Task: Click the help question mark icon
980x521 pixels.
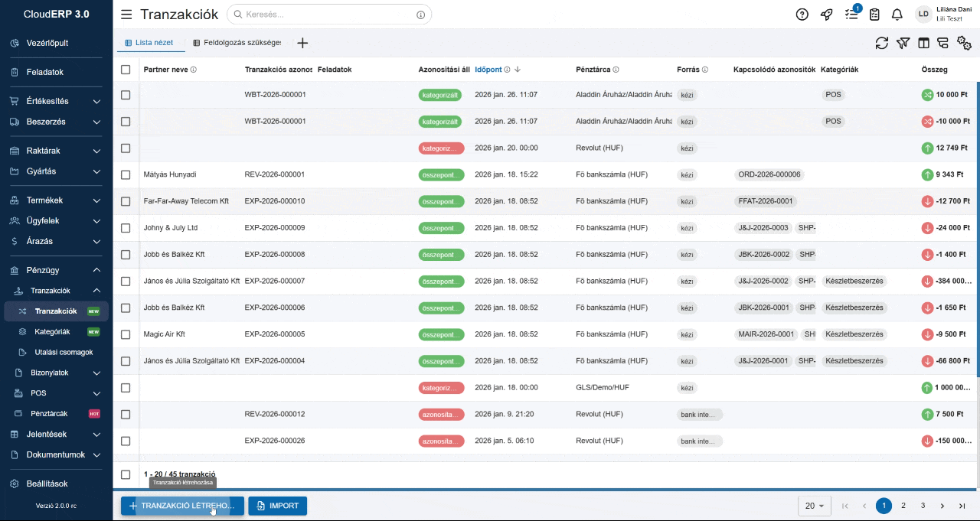Action: pyautogui.click(x=802, y=14)
